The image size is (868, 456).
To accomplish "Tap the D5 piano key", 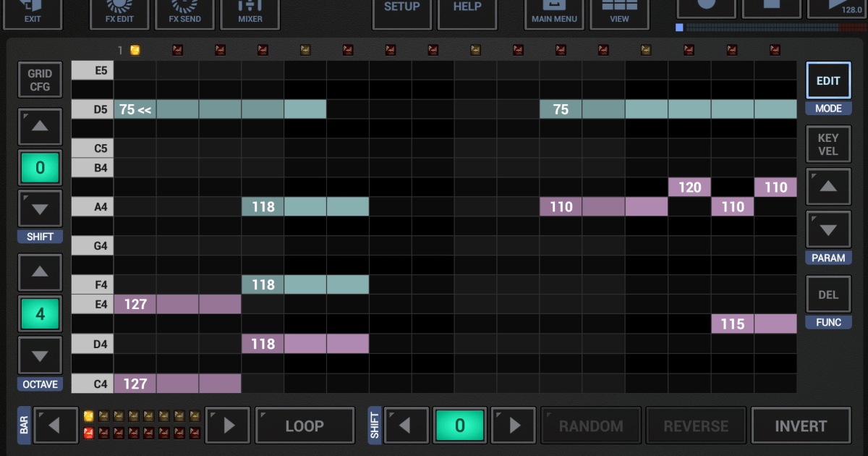I will tap(92, 109).
